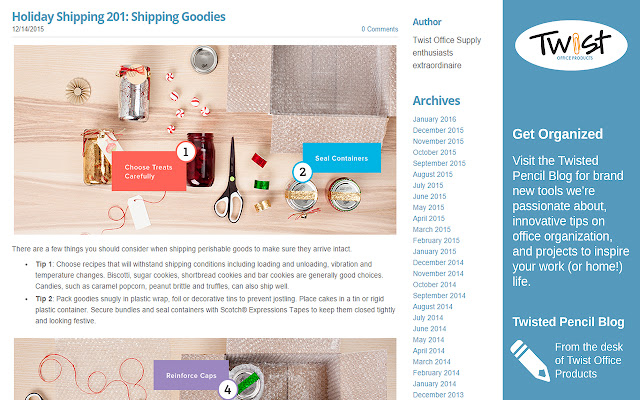Click the number 4 circle marker
The image size is (640, 400).
click(228, 389)
